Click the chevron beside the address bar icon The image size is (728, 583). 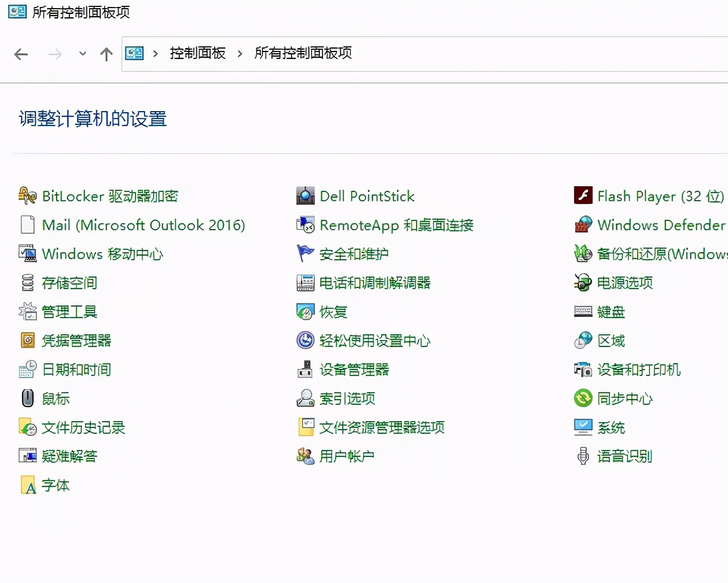tap(155, 53)
